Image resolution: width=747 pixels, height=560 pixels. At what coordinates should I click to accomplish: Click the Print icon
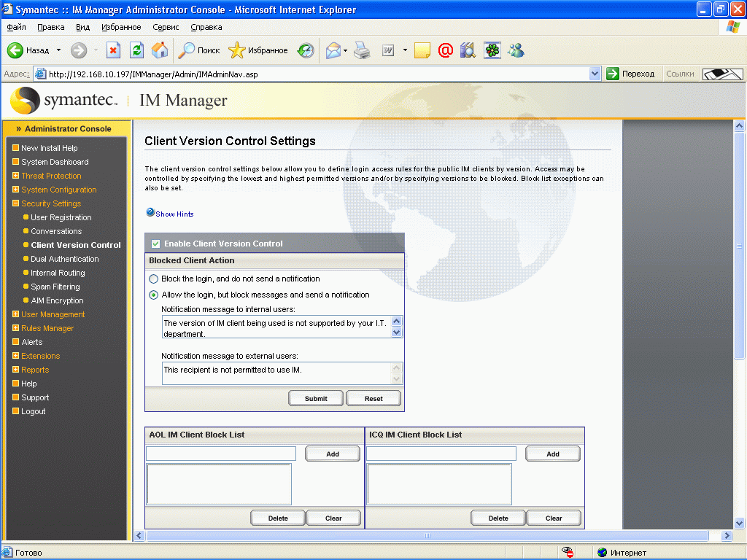pyautogui.click(x=362, y=50)
